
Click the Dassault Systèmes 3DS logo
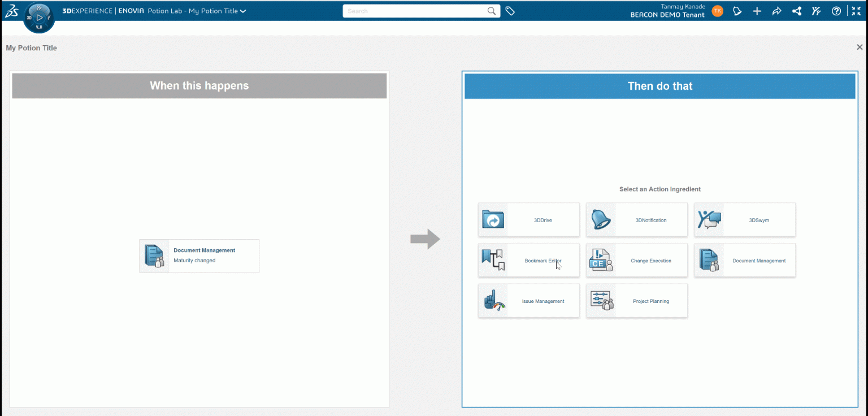[x=11, y=11]
